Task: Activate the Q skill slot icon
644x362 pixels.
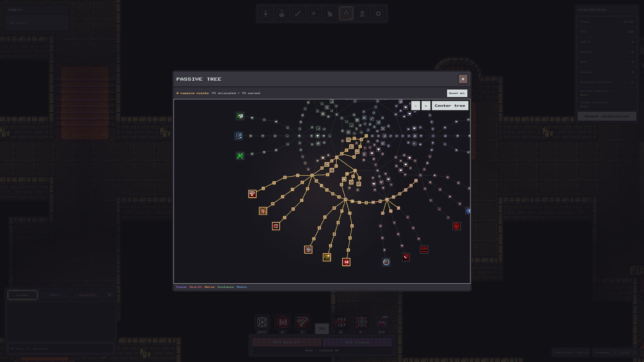Action: [x=283, y=322]
